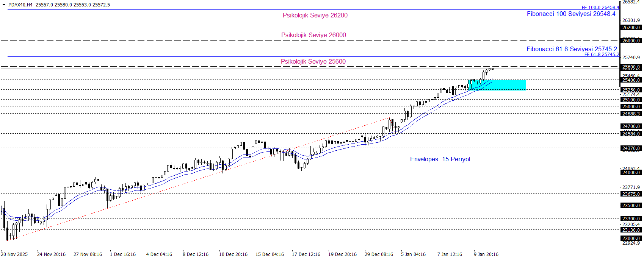
Task: Click the 24370.0 price tag
Action: [631, 148]
